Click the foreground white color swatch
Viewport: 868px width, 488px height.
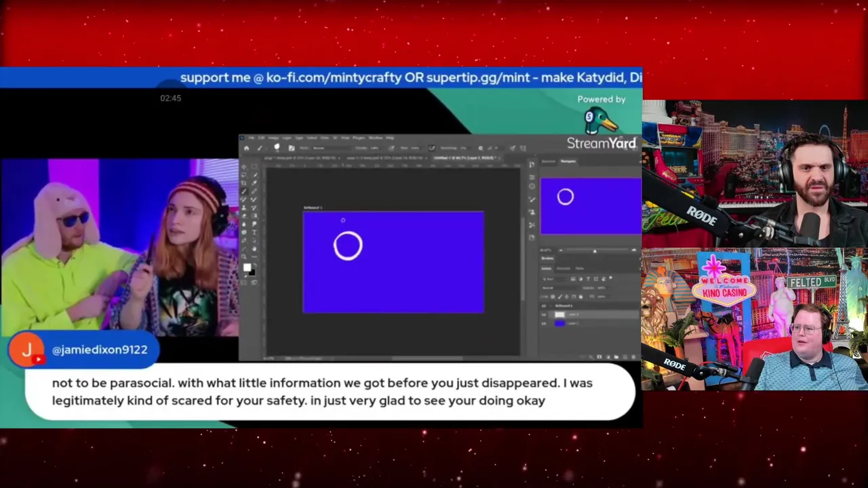tap(247, 267)
